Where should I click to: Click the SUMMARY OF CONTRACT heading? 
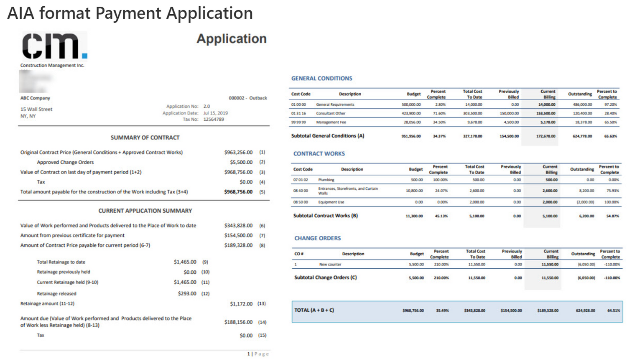coord(145,137)
